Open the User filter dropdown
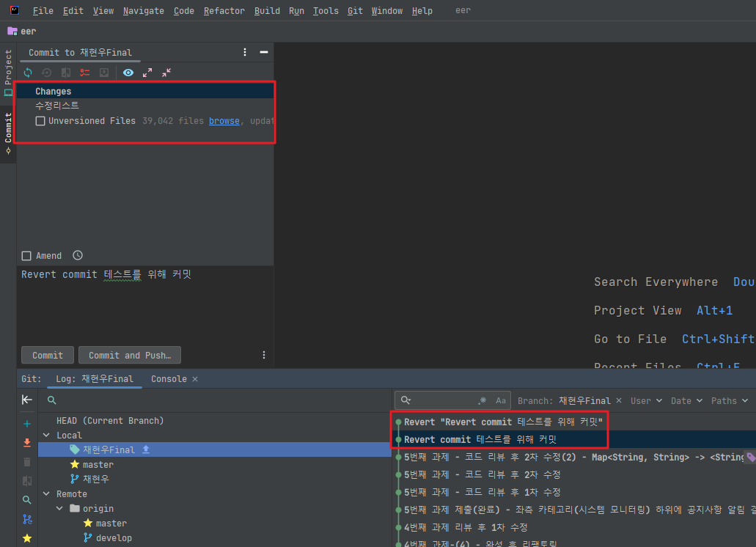756x547 pixels. [645, 400]
